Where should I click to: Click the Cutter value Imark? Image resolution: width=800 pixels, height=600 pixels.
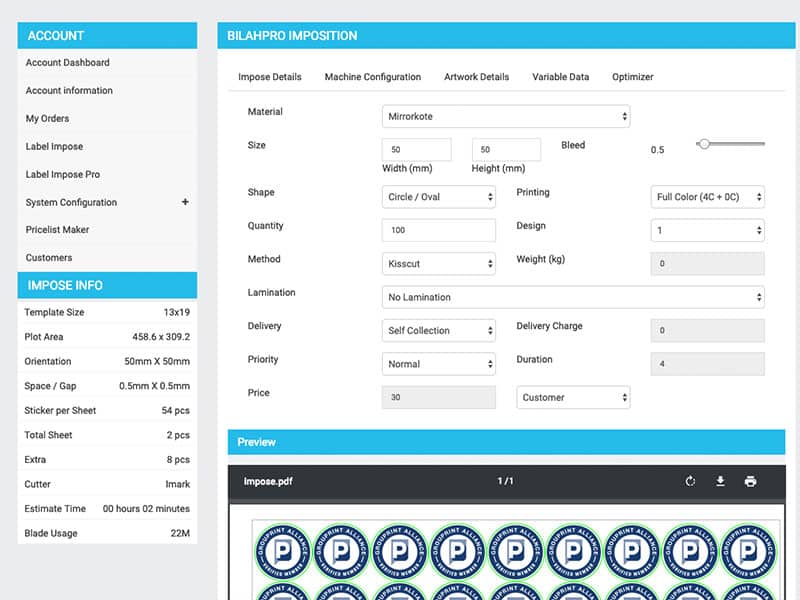click(178, 484)
